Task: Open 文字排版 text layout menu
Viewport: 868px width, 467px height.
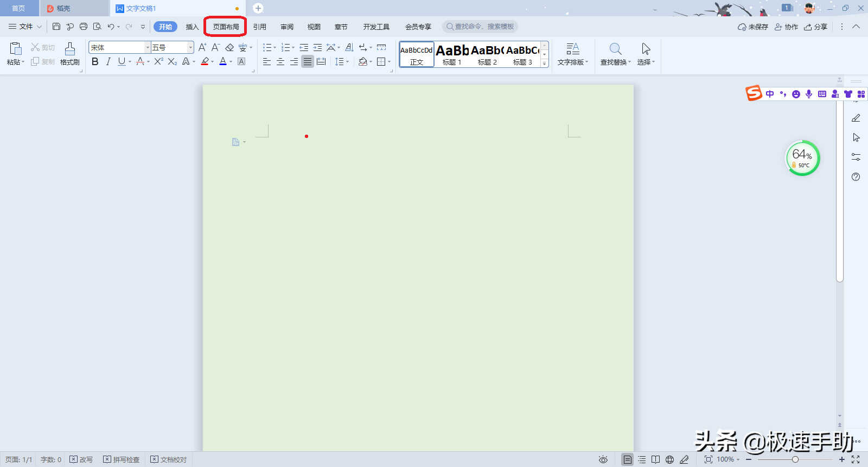Action: 573,54
